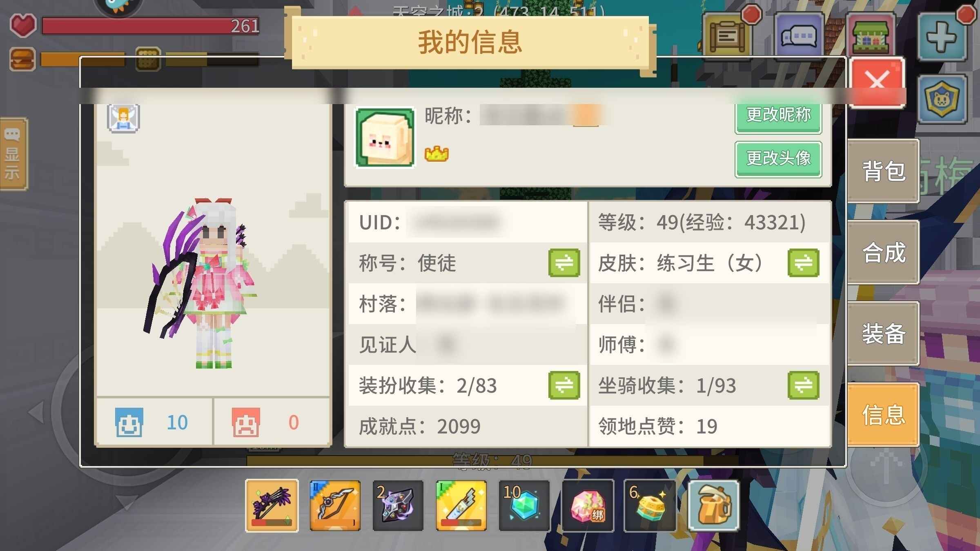This screenshot has width=980, height=551.
Task: Expand the 显示 side panel tab
Action: pos(13,154)
